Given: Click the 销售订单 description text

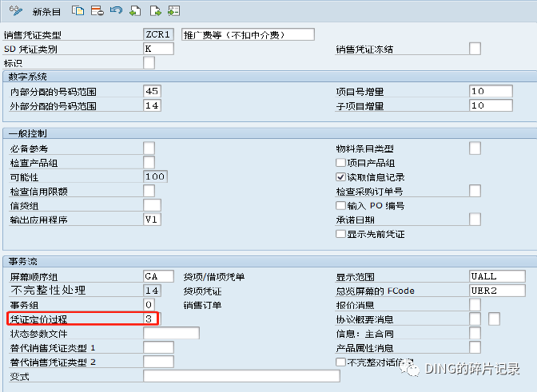Looking at the screenshot, I should point(202,305).
